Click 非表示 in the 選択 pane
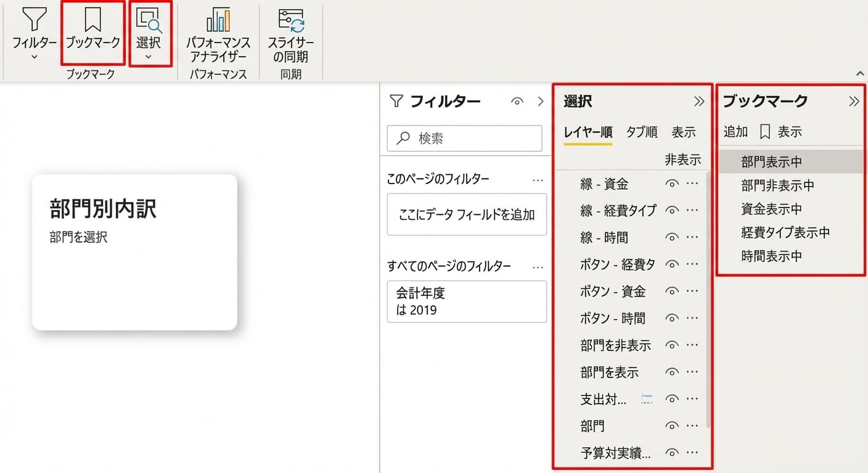Image resolution: width=868 pixels, height=473 pixels. 683,160
